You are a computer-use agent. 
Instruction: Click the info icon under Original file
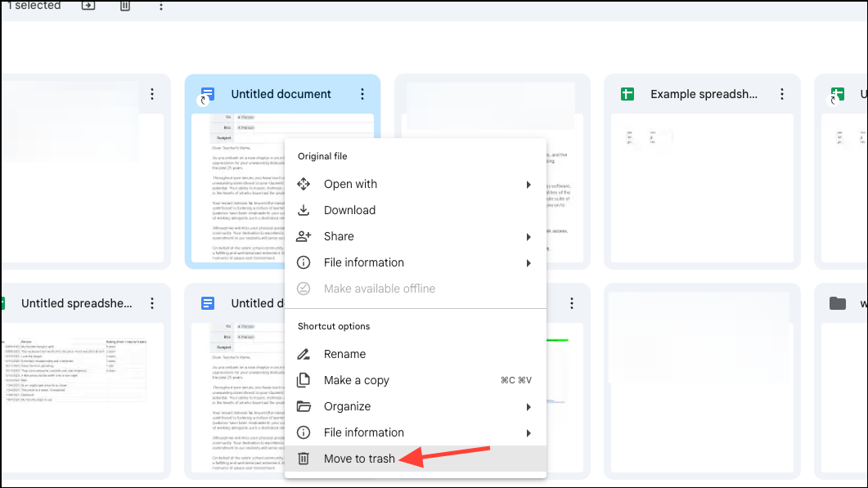304,262
